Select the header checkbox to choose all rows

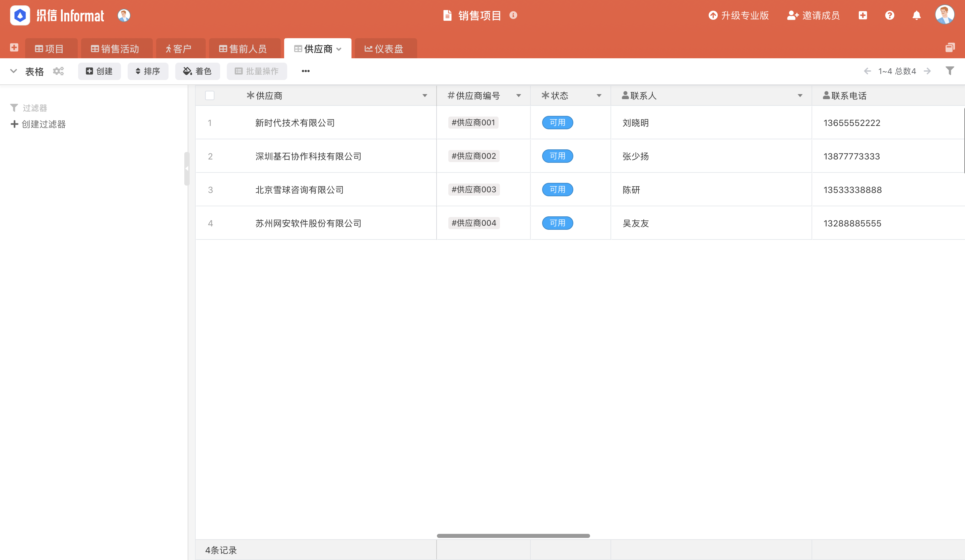coord(209,95)
